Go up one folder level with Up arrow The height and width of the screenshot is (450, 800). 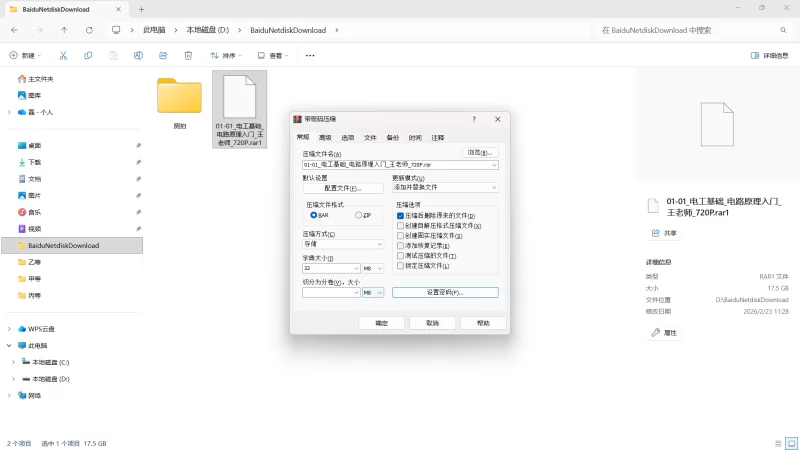click(x=65, y=31)
